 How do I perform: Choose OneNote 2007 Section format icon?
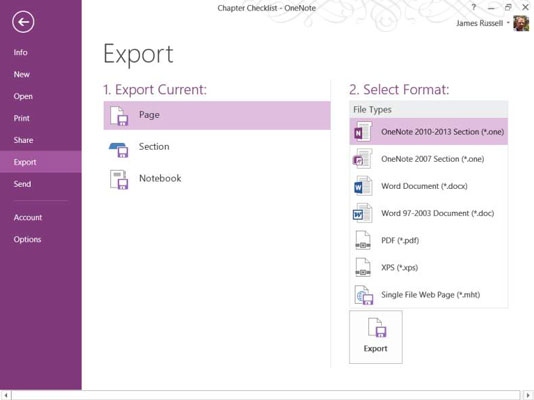click(362, 159)
